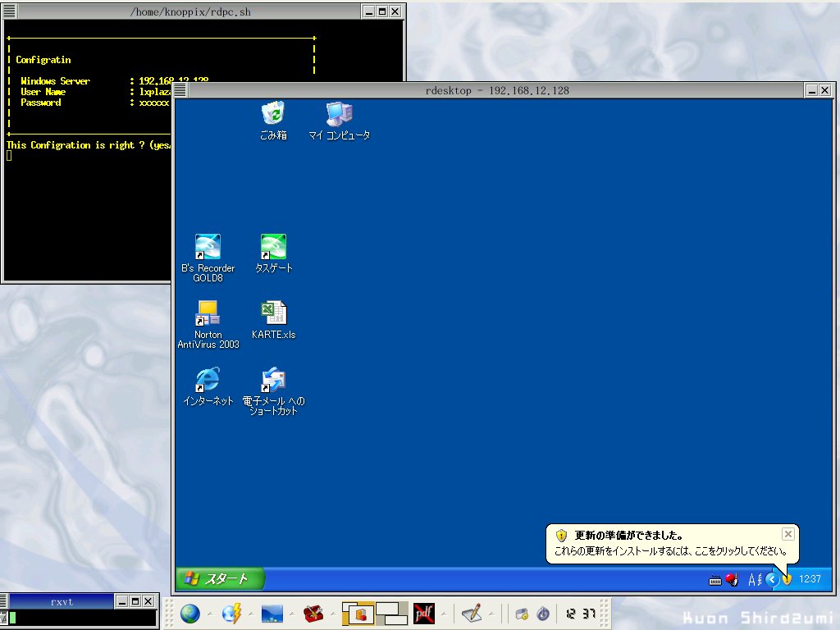This screenshot has width=840, height=630.
Task: Switch to the second virtual desktop in pager
Action: click(391, 613)
